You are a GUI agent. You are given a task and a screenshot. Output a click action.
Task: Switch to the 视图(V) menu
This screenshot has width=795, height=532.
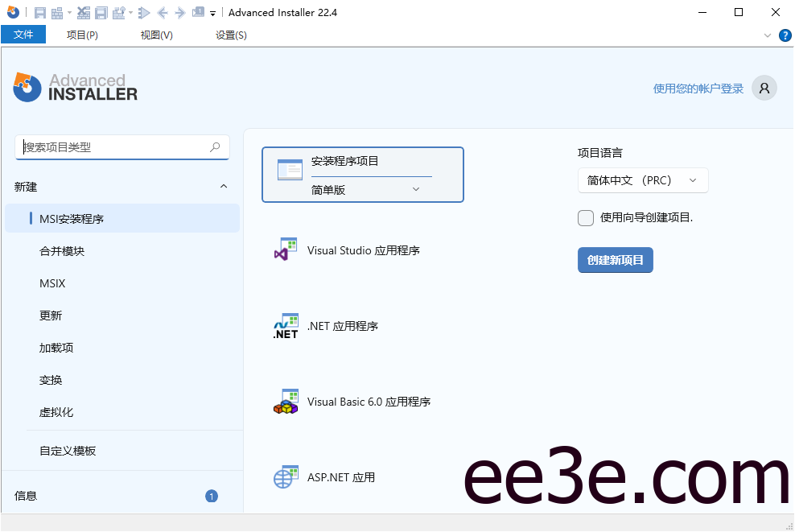(x=156, y=35)
